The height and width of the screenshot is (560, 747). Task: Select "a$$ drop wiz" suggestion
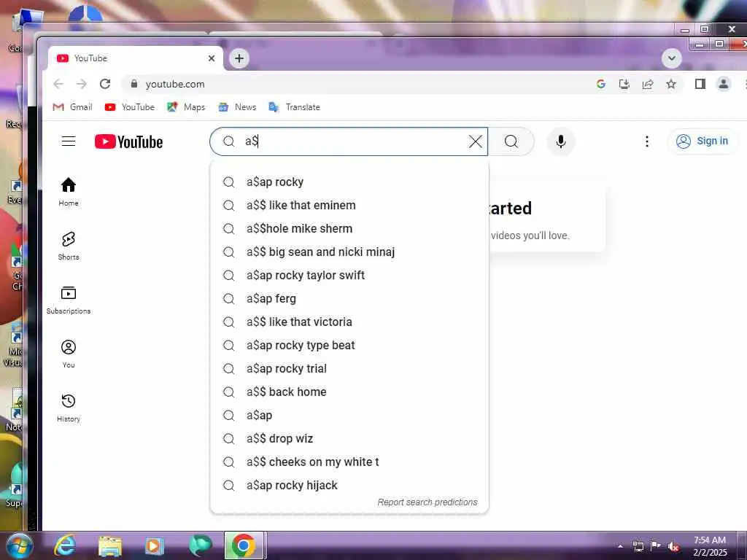coord(349,438)
